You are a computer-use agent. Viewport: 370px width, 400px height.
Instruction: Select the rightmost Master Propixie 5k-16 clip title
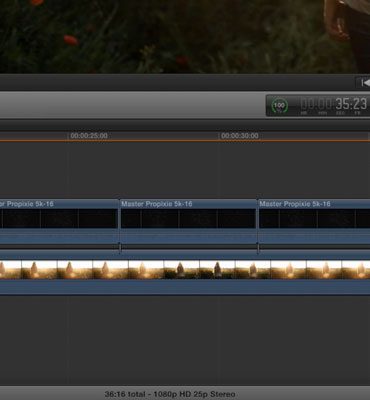point(295,204)
